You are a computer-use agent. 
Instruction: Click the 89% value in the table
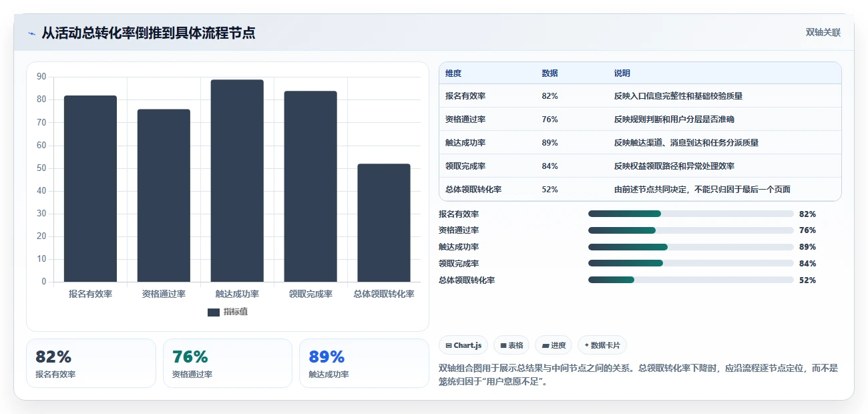click(550, 143)
